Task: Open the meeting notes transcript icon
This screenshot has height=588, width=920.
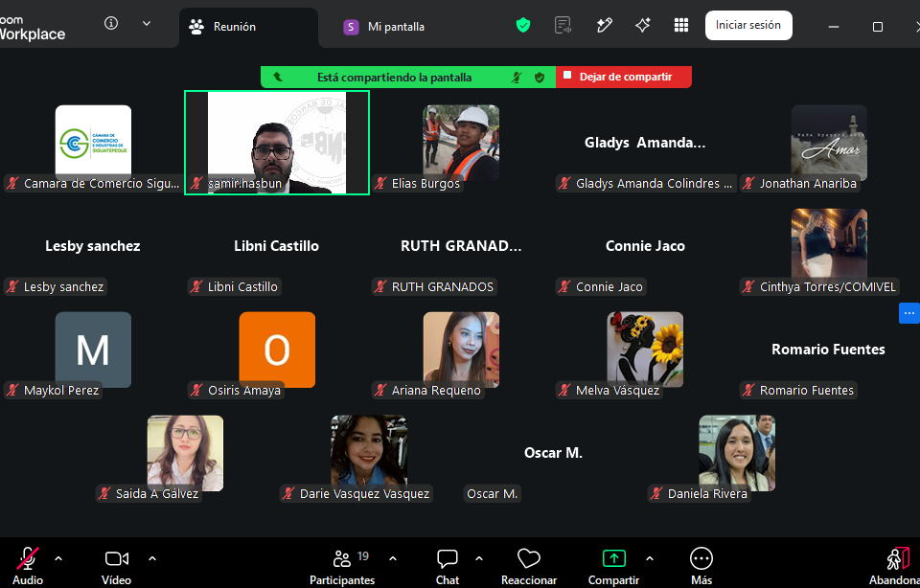Action: pos(563,25)
